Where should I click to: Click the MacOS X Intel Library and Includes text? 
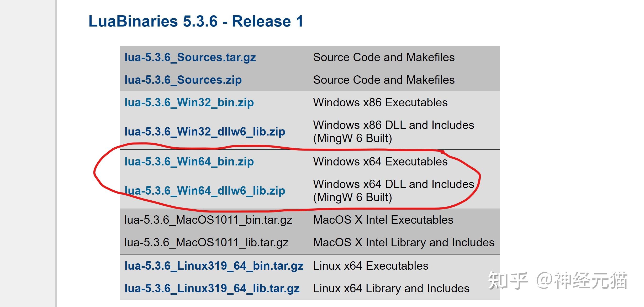coord(404,242)
